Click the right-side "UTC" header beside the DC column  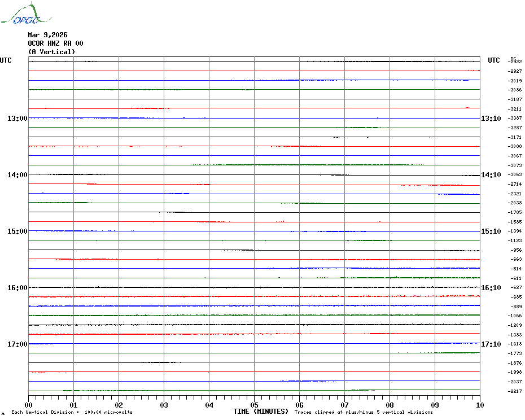[493, 60]
